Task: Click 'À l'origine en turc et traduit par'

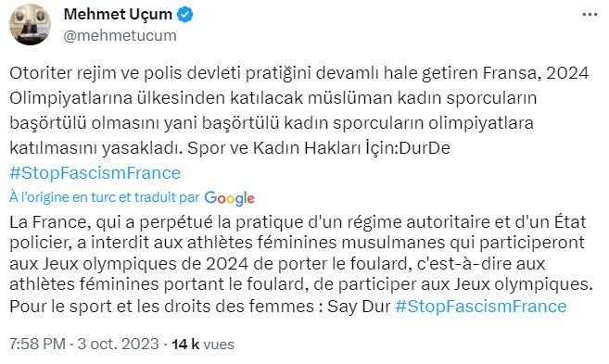Action: 105,197
